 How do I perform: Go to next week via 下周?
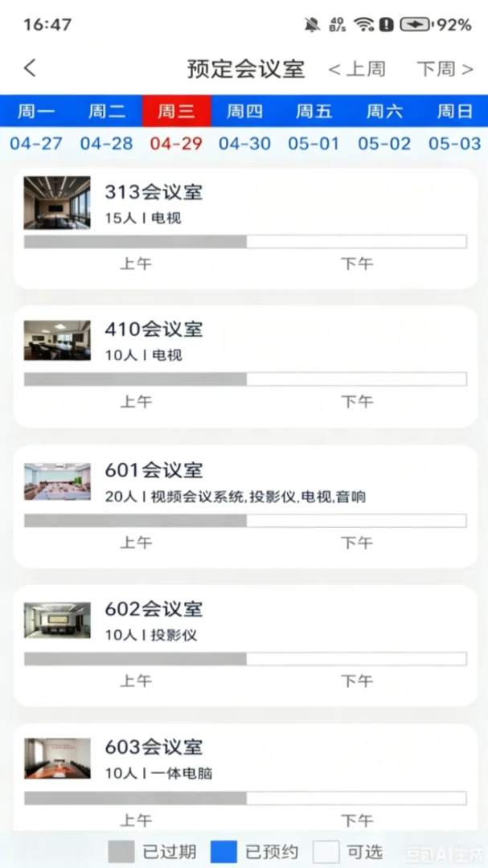point(445,69)
